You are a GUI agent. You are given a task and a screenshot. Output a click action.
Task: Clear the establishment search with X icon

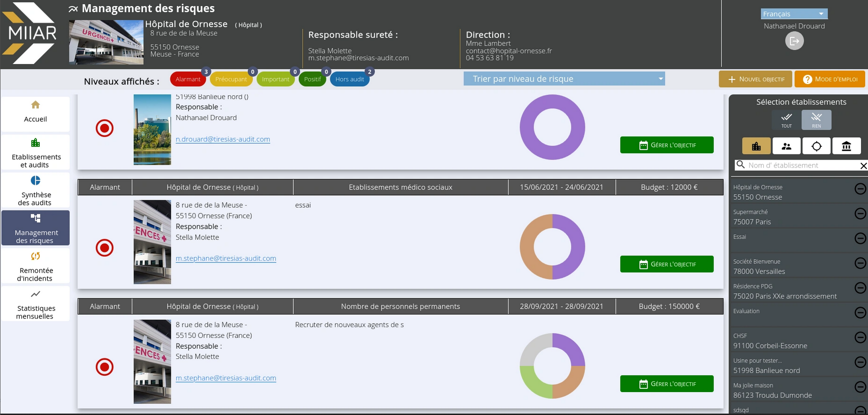click(863, 166)
